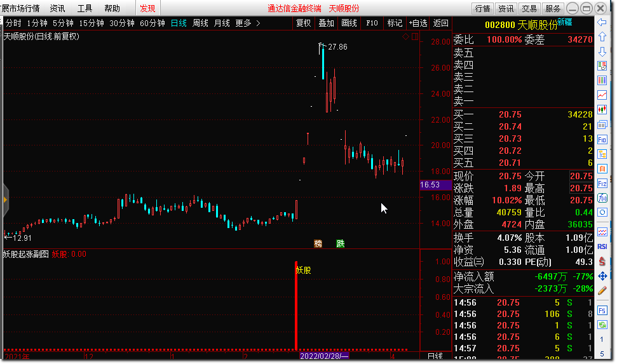Switch chart to 1分钟 period
The image size is (617, 364).
point(37,24)
